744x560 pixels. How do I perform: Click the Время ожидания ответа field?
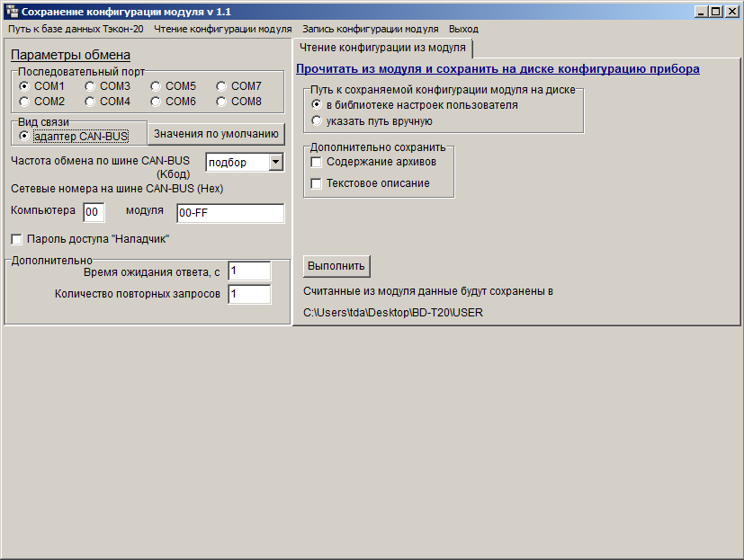pos(249,271)
